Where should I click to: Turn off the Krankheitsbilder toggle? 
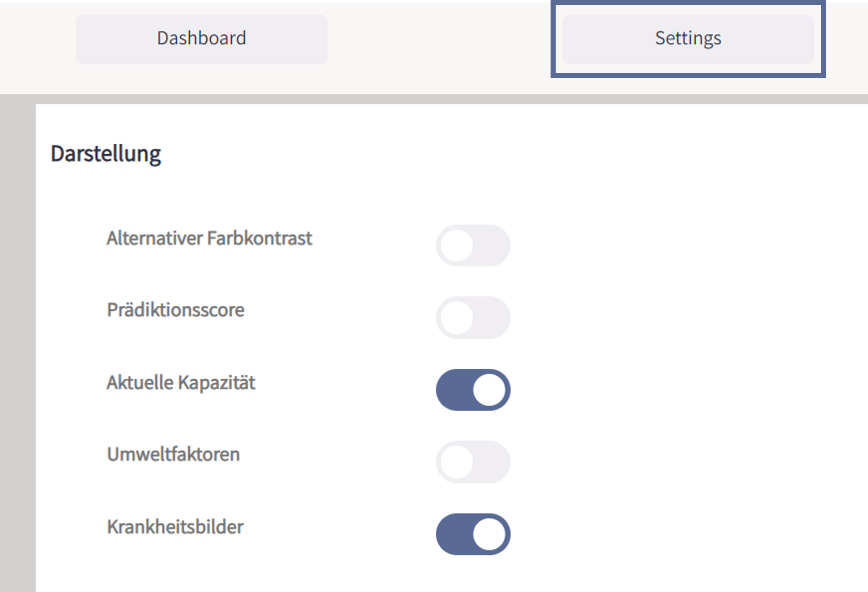click(x=473, y=534)
